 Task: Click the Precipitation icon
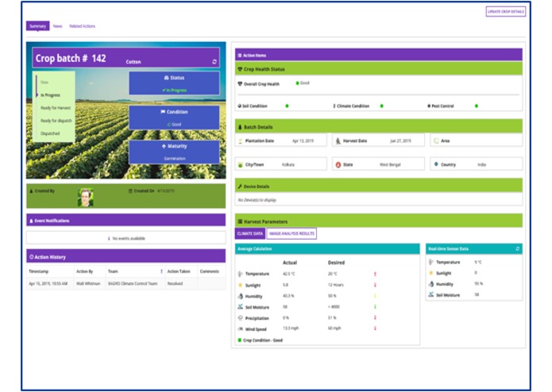coord(240,318)
